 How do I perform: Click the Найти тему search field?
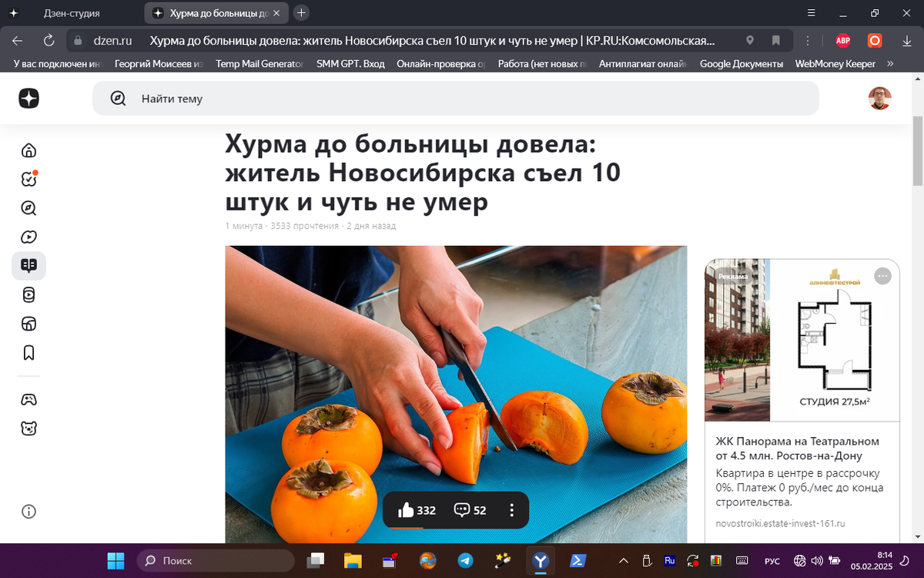(x=308, y=98)
